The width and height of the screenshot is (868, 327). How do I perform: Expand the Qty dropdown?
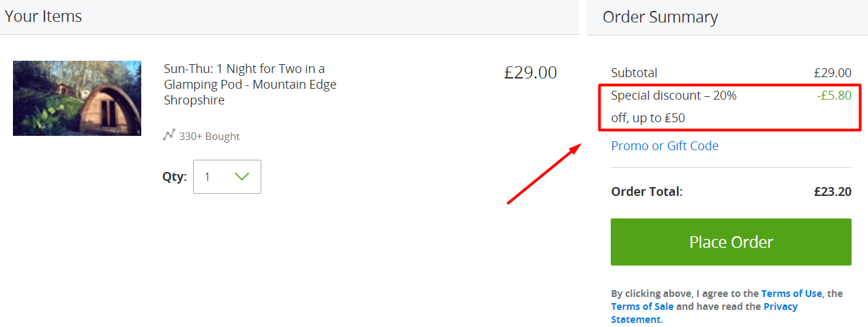pos(227,177)
